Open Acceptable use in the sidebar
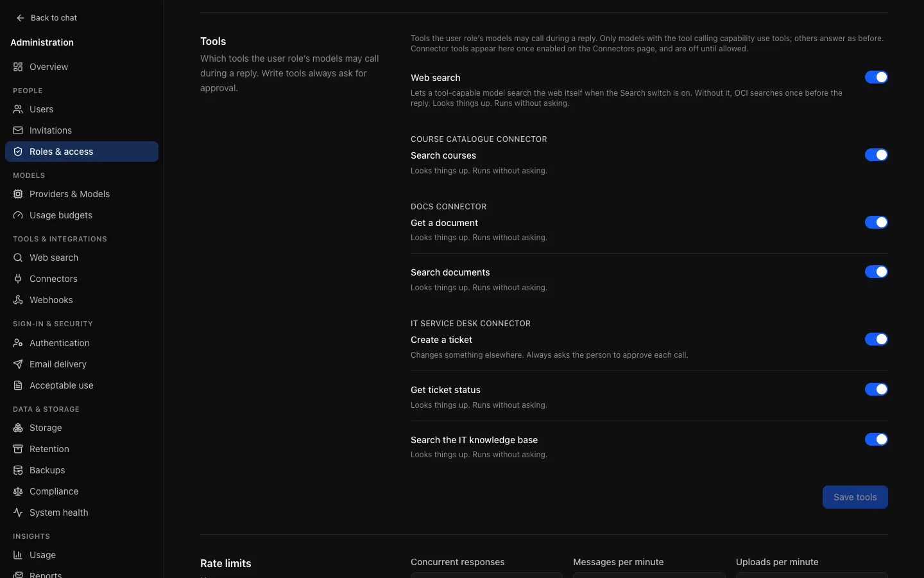The height and width of the screenshot is (578, 924). click(81, 385)
